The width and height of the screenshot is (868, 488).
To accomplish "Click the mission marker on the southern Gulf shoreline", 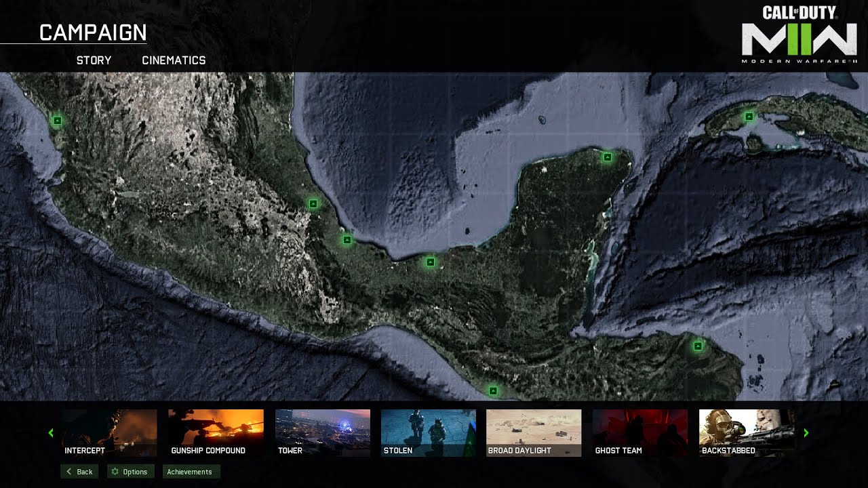I will coord(430,262).
